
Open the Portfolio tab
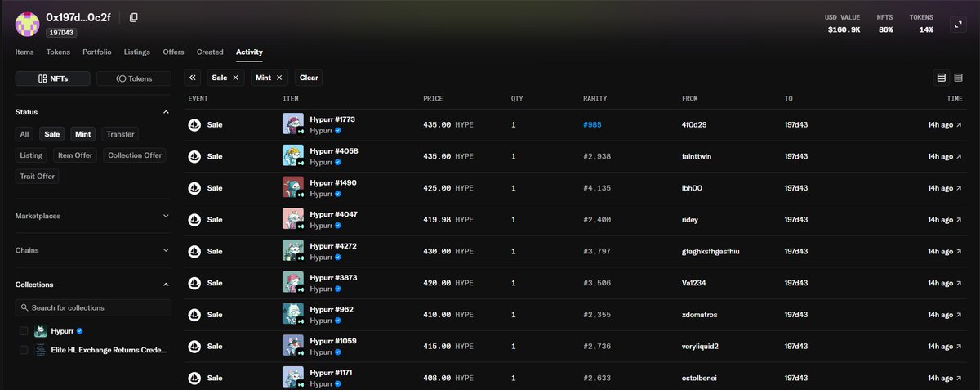click(97, 52)
